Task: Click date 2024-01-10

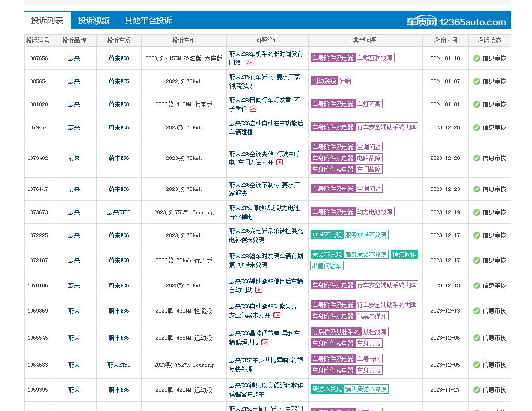Action: [445, 58]
